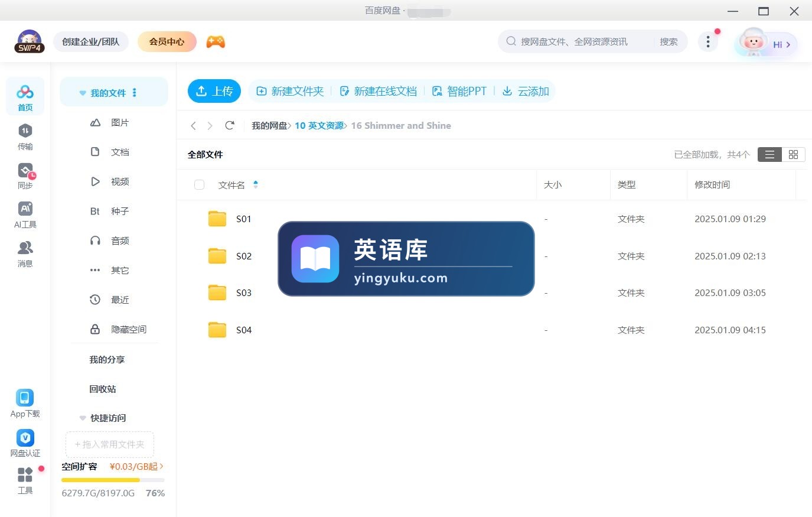812x517 pixels.
Task: Navigate forward with the right arrow
Action: tap(210, 125)
